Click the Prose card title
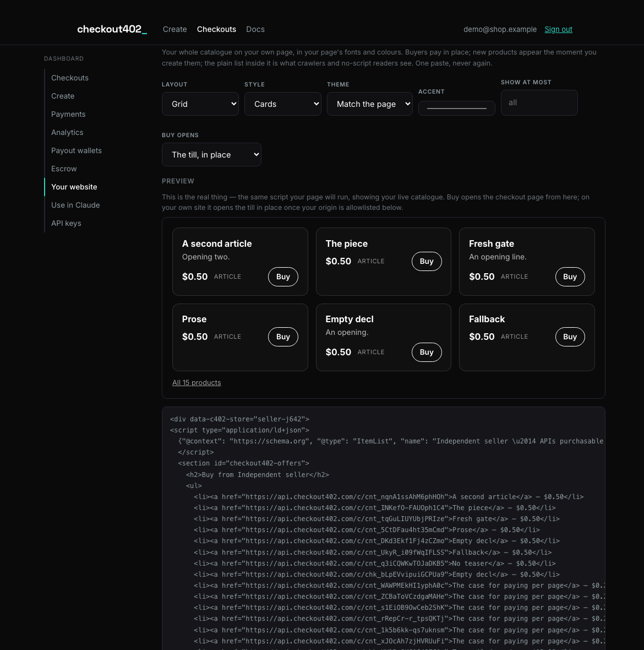Image resolution: width=644 pixels, height=650 pixels. [x=194, y=319]
